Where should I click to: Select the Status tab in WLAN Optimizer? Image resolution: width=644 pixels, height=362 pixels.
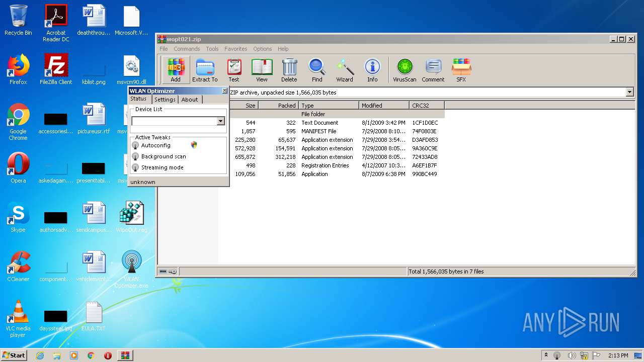139,99
